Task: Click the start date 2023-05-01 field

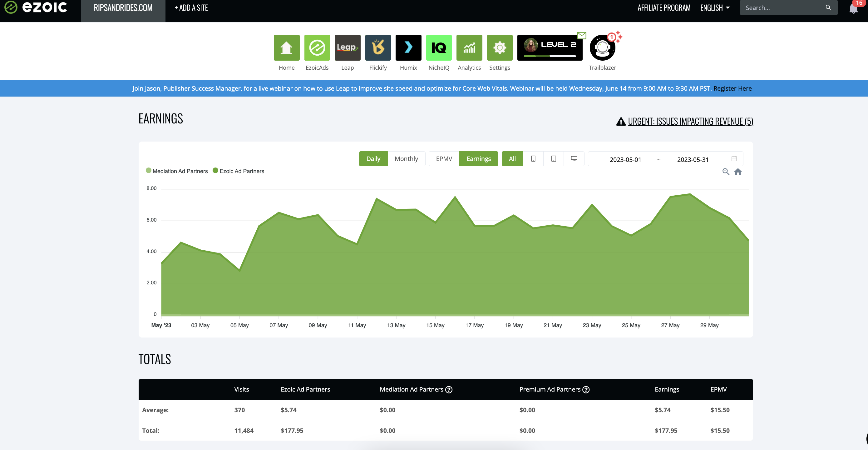Action: [625, 159]
